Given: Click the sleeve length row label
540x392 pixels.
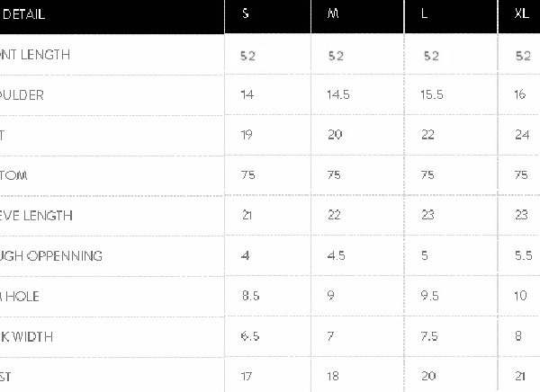Looking at the screenshot, I should (x=37, y=216).
